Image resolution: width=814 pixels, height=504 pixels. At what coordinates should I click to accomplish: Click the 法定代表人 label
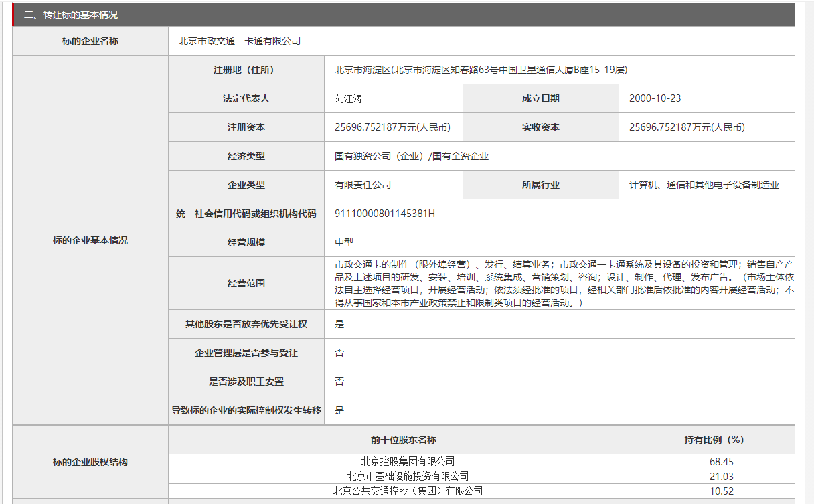(x=246, y=98)
